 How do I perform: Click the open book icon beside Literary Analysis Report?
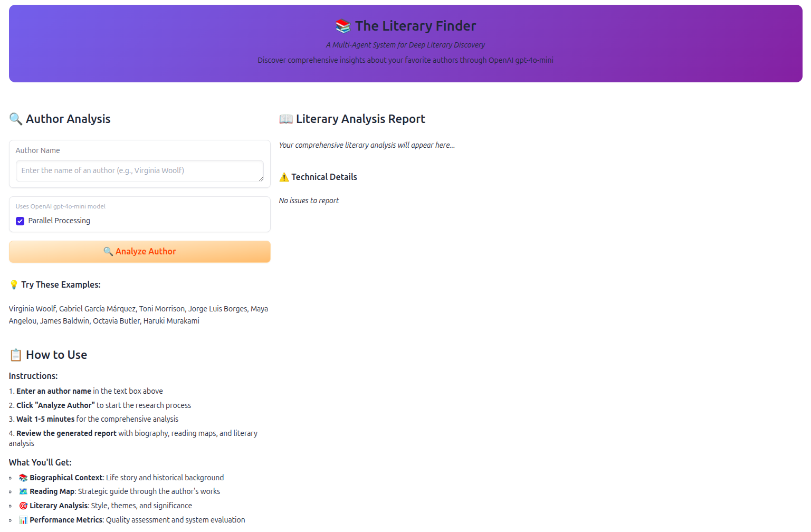pos(285,119)
